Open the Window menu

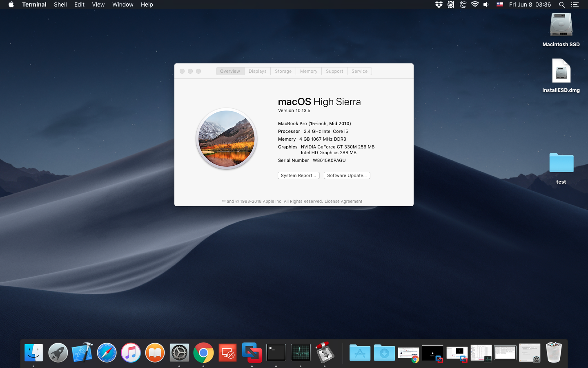coord(123,4)
